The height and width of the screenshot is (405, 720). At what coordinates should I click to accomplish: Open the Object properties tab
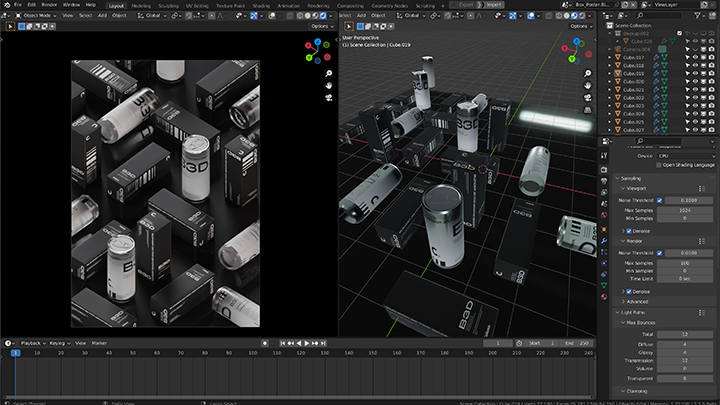pos(604,229)
